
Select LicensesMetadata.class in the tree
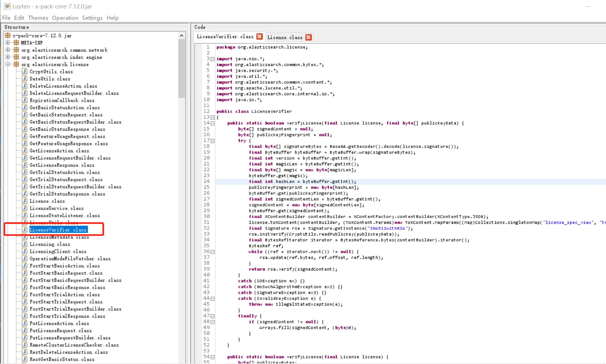[x=59, y=237]
